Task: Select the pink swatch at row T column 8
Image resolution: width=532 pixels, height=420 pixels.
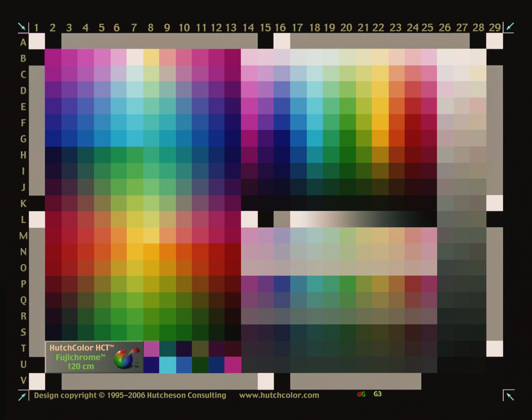Action: [151, 349]
